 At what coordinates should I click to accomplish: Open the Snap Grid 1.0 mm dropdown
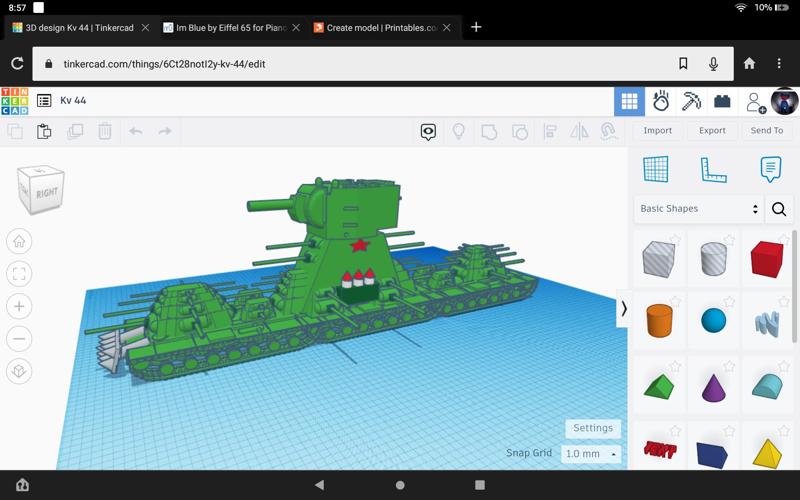coord(591,454)
